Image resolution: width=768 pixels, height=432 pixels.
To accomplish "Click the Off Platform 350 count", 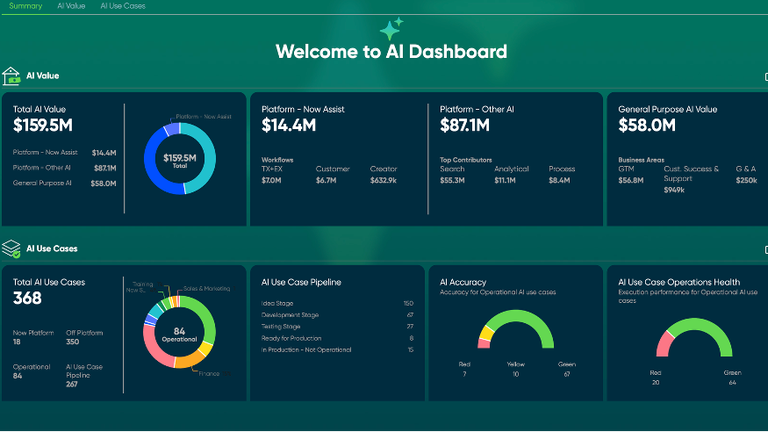I will coord(72,342).
